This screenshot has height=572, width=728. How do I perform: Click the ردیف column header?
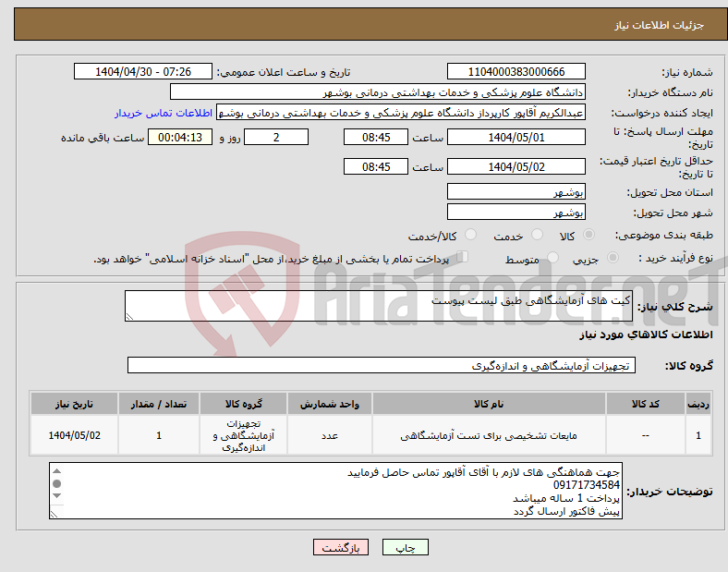point(698,404)
